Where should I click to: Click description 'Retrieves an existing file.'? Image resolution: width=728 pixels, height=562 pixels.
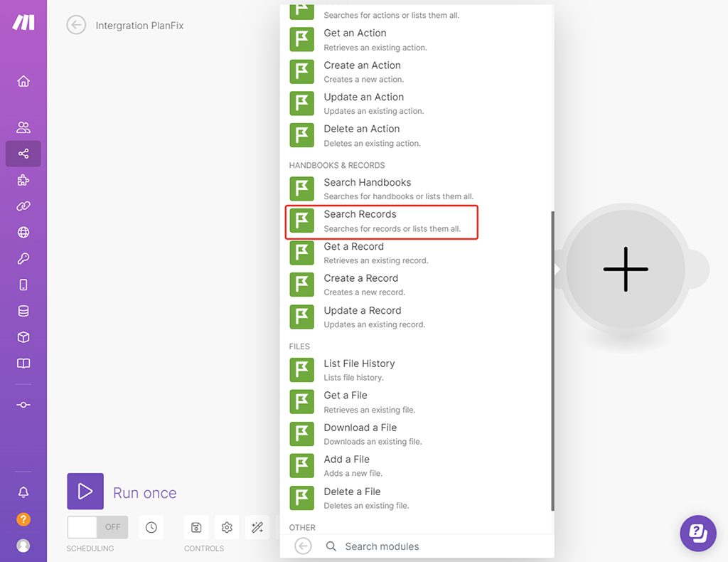click(370, 410)
